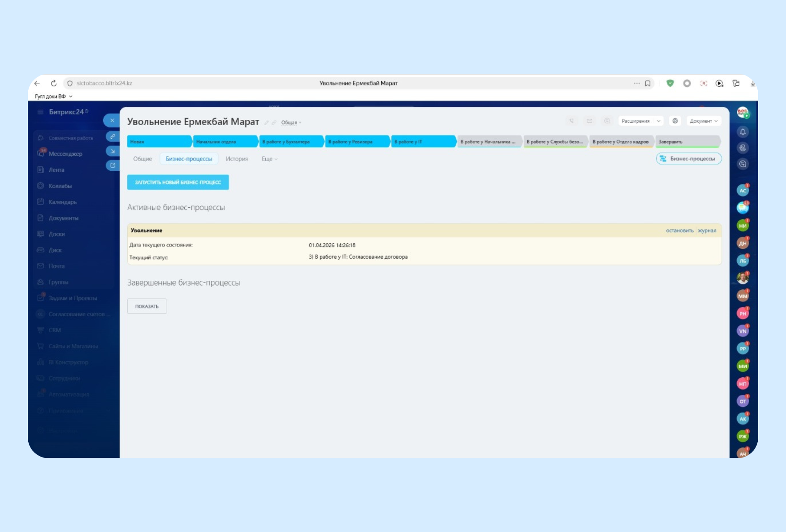Click остановить link for Увольнение process
Image resolution: width=786 pixels, height=532 pixels.
click(x=679, y=230)
